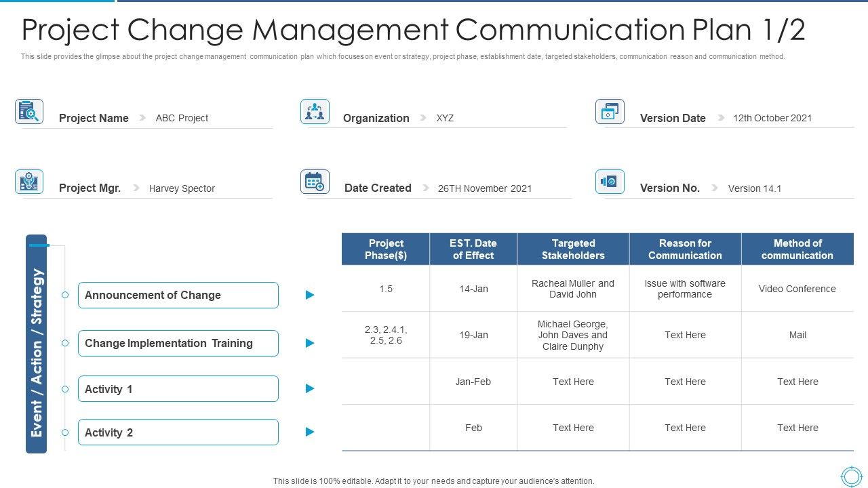The height and width of the screenshot is (488, 868).
Task: Select the circle bullet beside Announcement of Change
Action: (x=65, y=295)
